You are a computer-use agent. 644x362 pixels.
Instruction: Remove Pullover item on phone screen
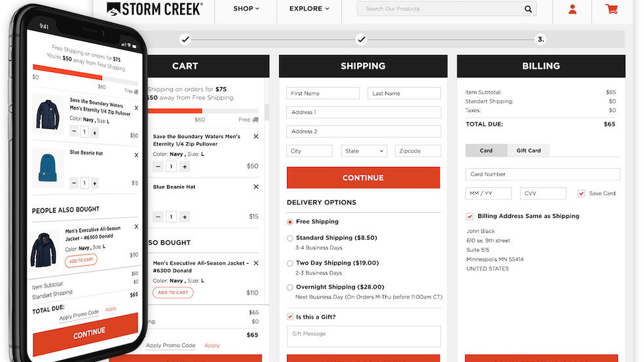tap(136, 108)
